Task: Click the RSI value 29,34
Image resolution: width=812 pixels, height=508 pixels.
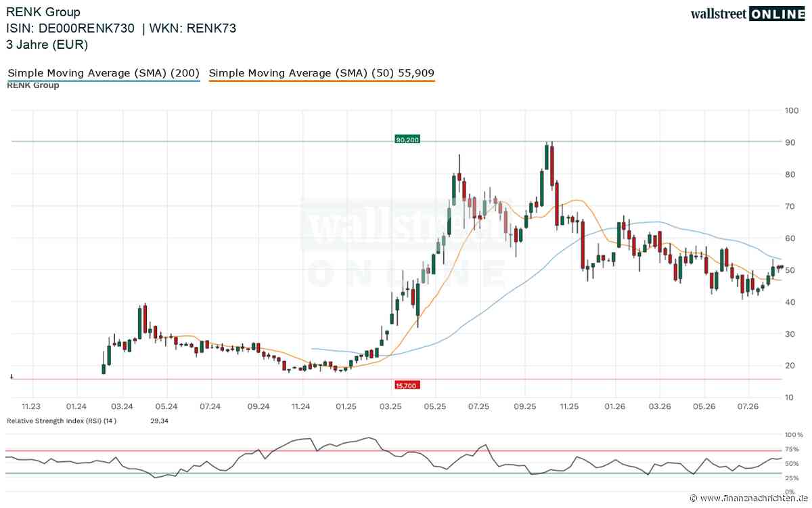Action: (158, 421)
